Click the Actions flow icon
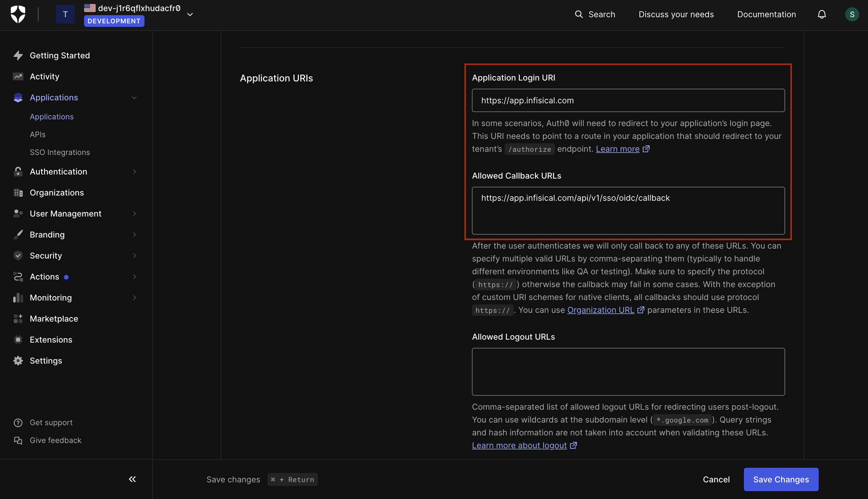The height and width of the screenshot is (499, 868). tap(18, 277)
